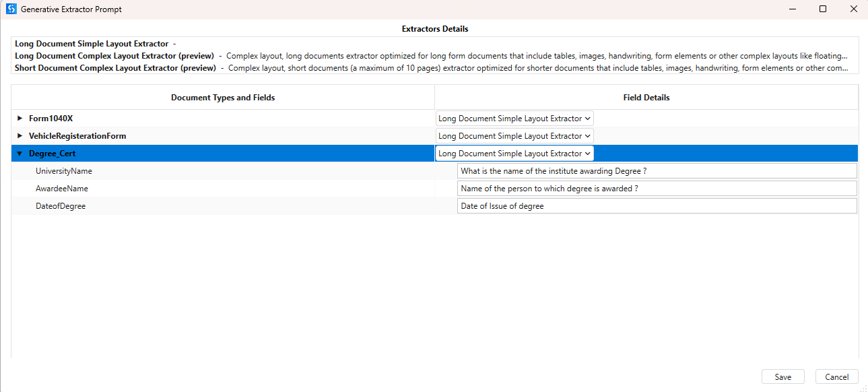The image size is (868, 392).
Task: Open extractor dropdown for Degree_Cert
Action: pos(514,154)
